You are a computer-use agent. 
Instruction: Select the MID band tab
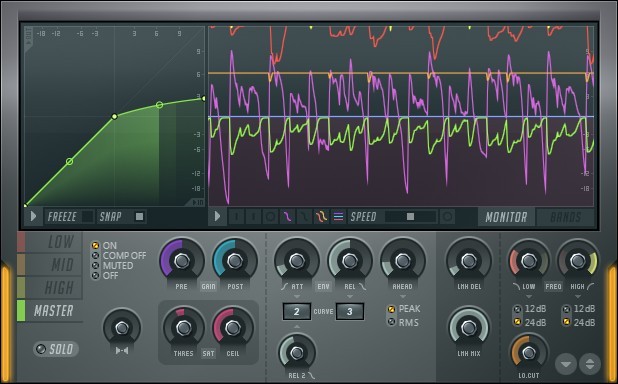50,265
